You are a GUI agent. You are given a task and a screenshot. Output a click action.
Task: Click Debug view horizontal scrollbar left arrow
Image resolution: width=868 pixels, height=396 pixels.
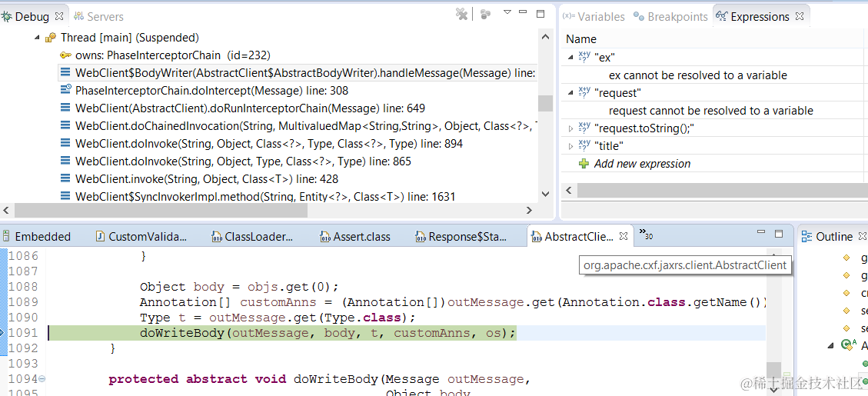tap(7, 211)
